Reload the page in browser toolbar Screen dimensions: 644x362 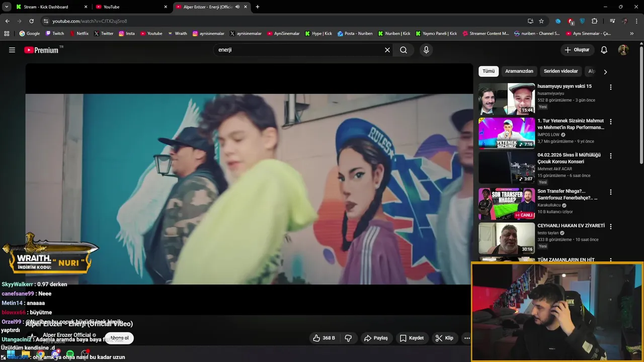(31, 21)
